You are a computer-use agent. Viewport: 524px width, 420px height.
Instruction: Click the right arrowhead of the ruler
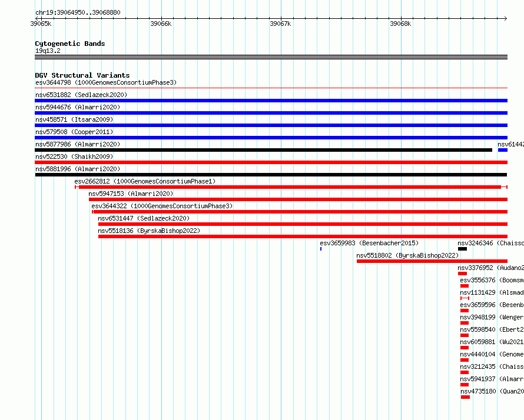pos(505,18)
